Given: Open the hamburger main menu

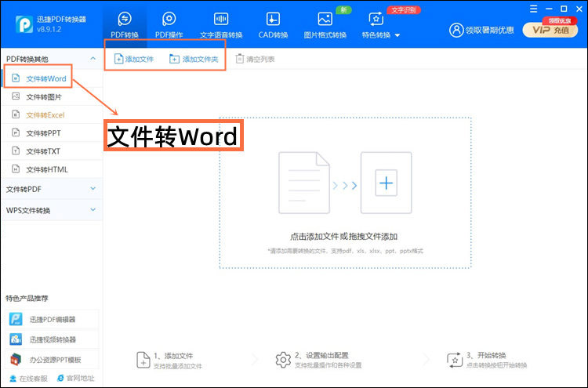Looking at the screenshot, I should pos(533,9).
